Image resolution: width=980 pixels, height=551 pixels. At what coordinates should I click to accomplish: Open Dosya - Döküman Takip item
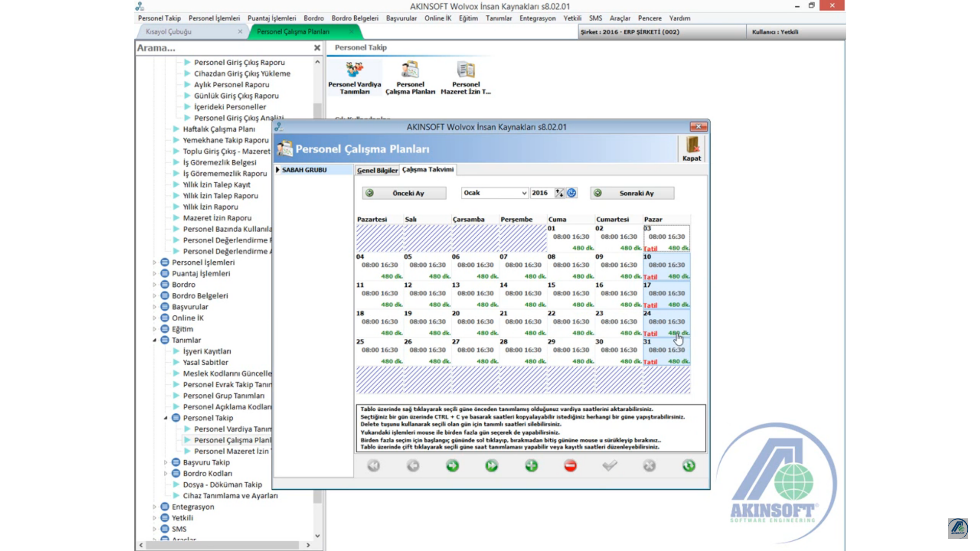click(223, 485)
